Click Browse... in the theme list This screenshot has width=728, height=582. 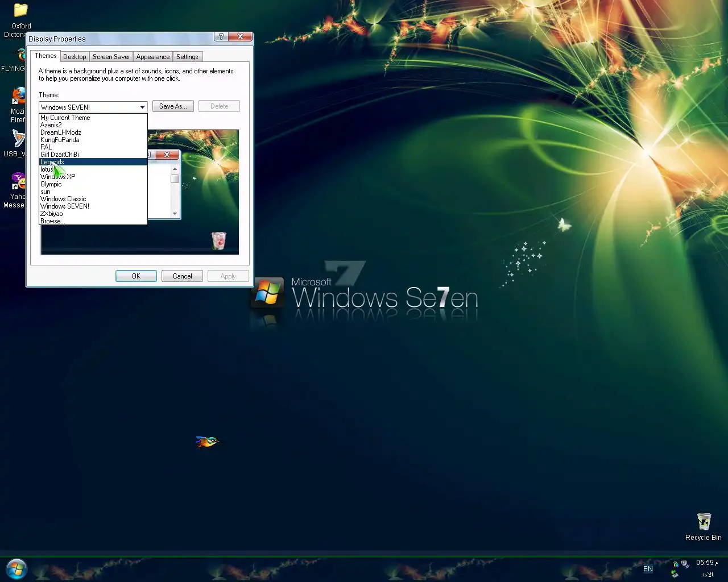[93, 221]
